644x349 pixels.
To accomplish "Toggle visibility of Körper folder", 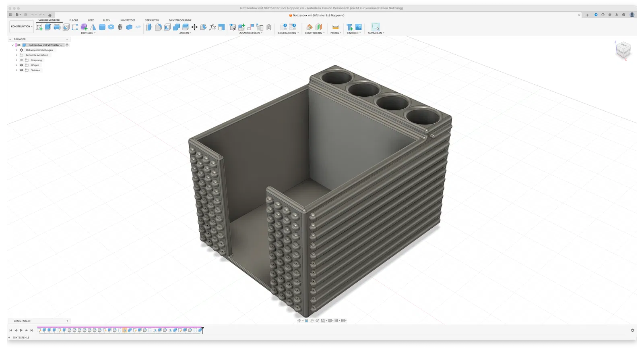I will click(x=22, y=65).
